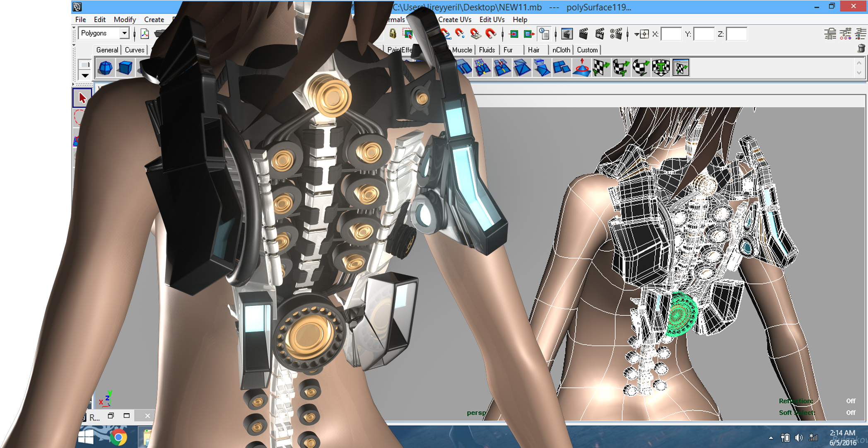Toggle Channel Box visibility
Viewport: 868px width, 448px height.
point(861,34)
